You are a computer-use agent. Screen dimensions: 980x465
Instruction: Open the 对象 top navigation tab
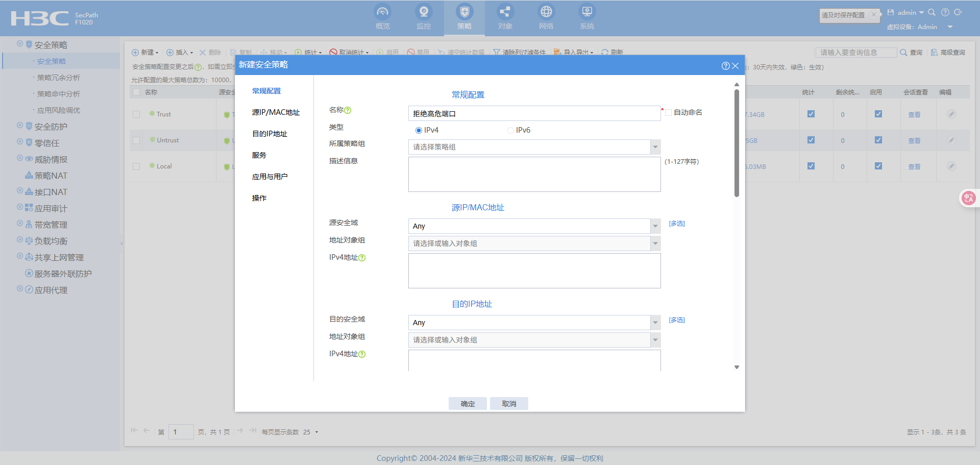(505, 18)
